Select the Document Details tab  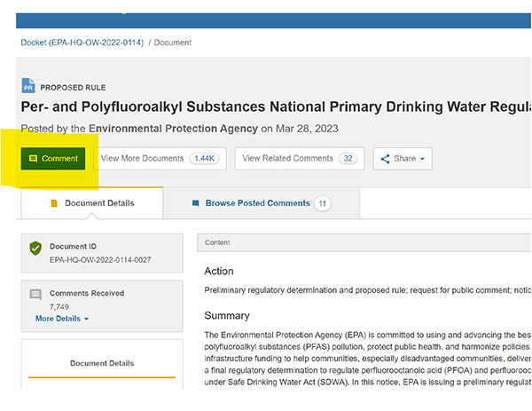(92, 203)
